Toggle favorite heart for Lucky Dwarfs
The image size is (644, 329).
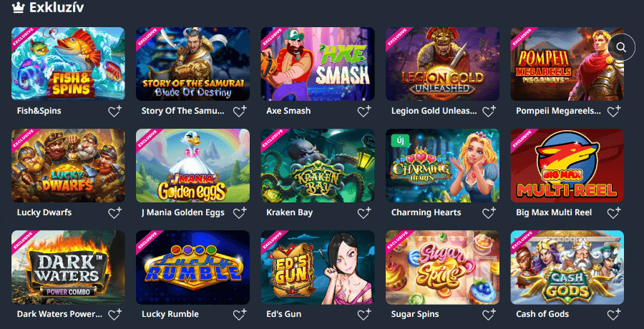coord(114,212)
